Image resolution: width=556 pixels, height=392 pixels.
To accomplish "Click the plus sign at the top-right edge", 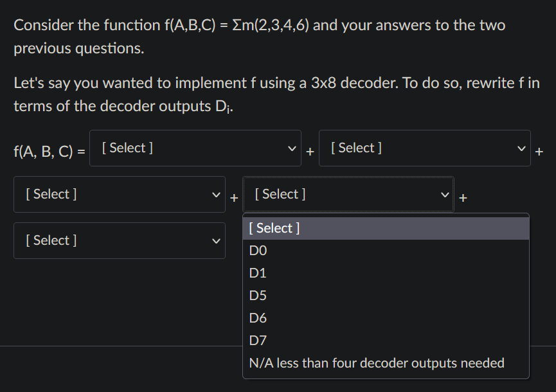I will tap(539, 152).
